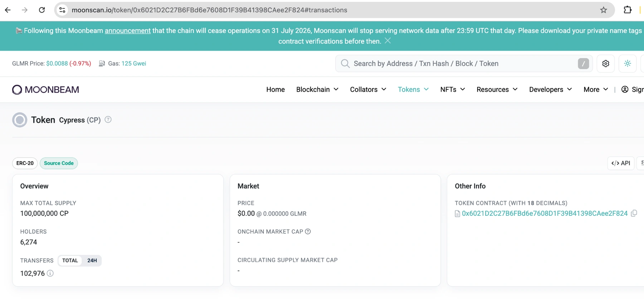Expand Resources menu
The width and height of the screenshot is (644, 299).
pyautogui.click(x=497, y=90)
